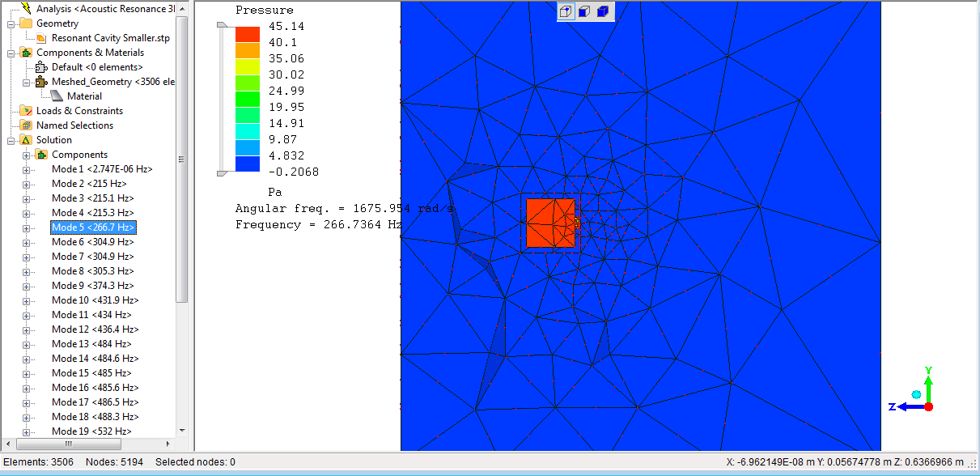Click the tree panel scroll-down arrow
The width and height of the screenshot is (980, 476).
click(181, 431)
